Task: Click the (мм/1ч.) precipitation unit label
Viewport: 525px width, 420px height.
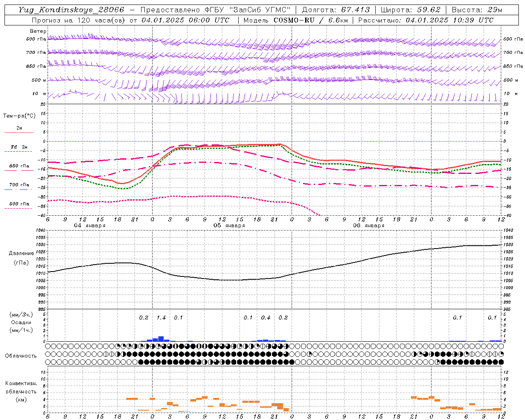Action: (x=21, y=330)
